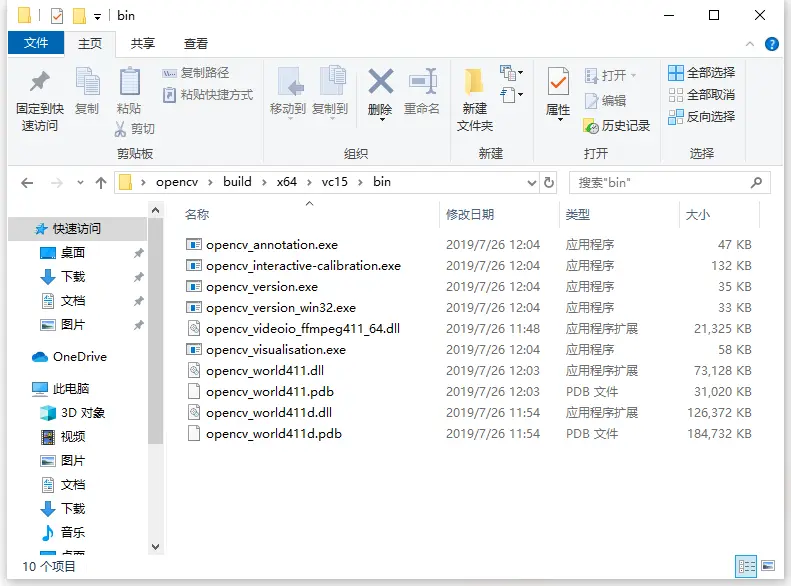Click the Rename icon
791x586 pixels.
tap(422, 81)
